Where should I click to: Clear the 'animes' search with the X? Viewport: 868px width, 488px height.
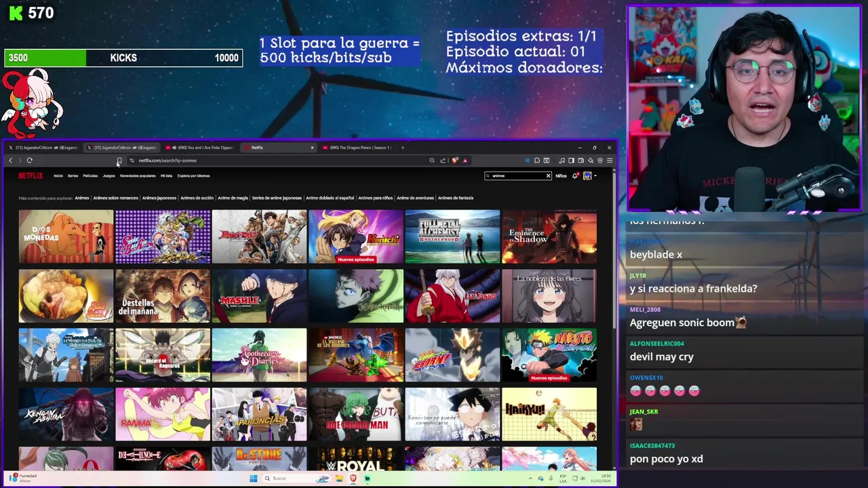coord(548,176)
